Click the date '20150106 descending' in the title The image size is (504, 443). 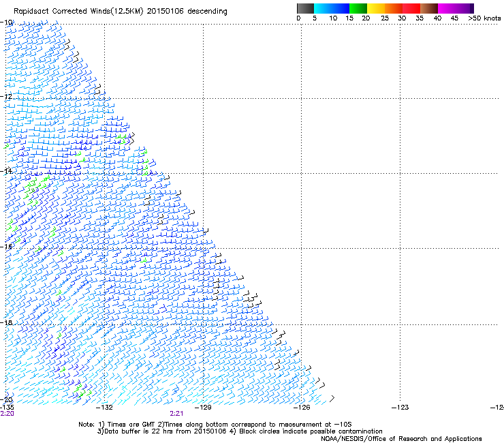(x=187, y=12)
